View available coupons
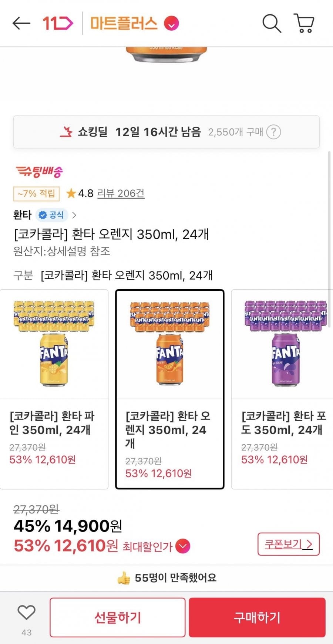The image size is (333, 644). 288,544
